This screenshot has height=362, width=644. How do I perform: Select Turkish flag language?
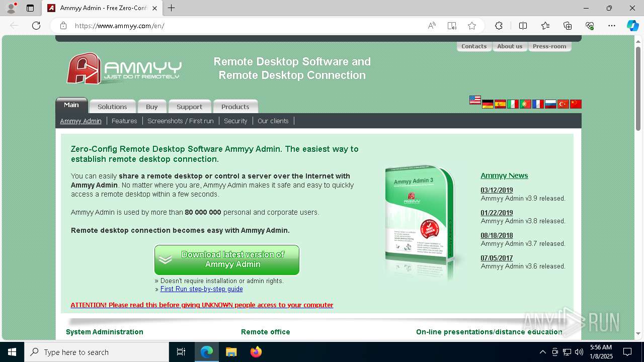coord(563,104)
